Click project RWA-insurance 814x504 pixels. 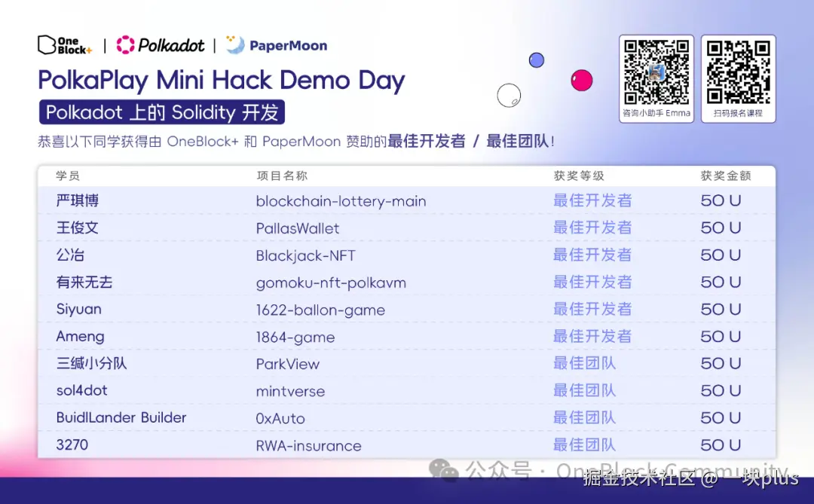point(309,445)
